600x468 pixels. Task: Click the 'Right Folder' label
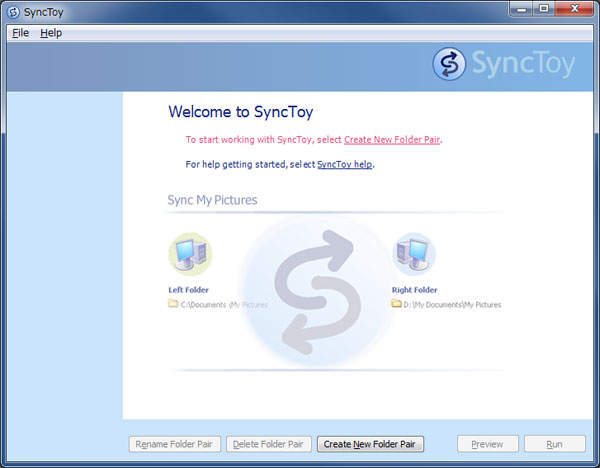(414, 290)
